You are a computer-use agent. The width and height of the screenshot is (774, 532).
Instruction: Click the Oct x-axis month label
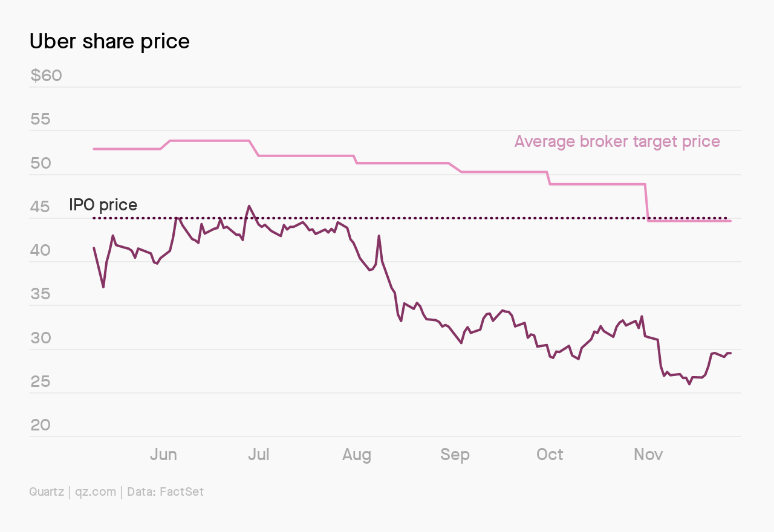click(x=550, y=454)
